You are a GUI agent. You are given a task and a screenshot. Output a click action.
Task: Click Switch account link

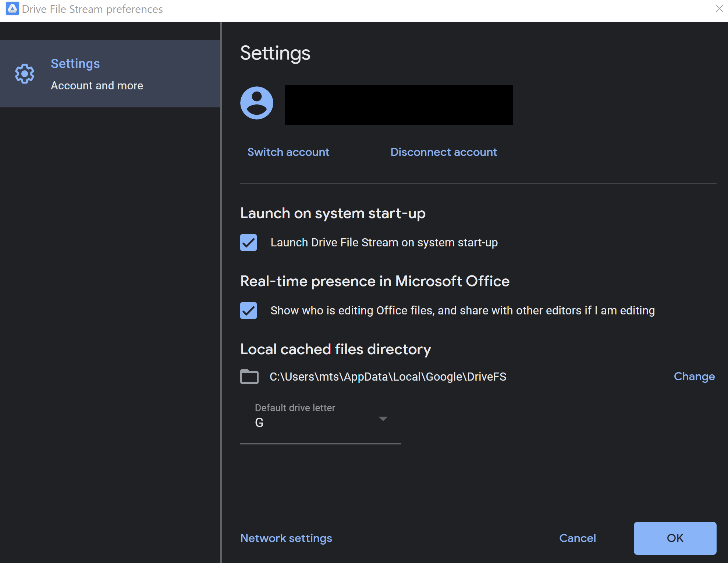pyautogui.click(x=288, y=152)
